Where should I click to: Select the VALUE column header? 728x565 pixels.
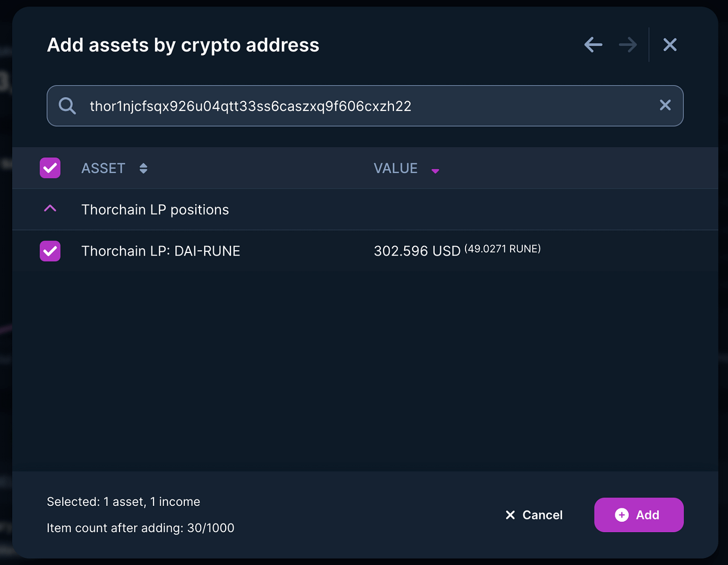(395, 168)
